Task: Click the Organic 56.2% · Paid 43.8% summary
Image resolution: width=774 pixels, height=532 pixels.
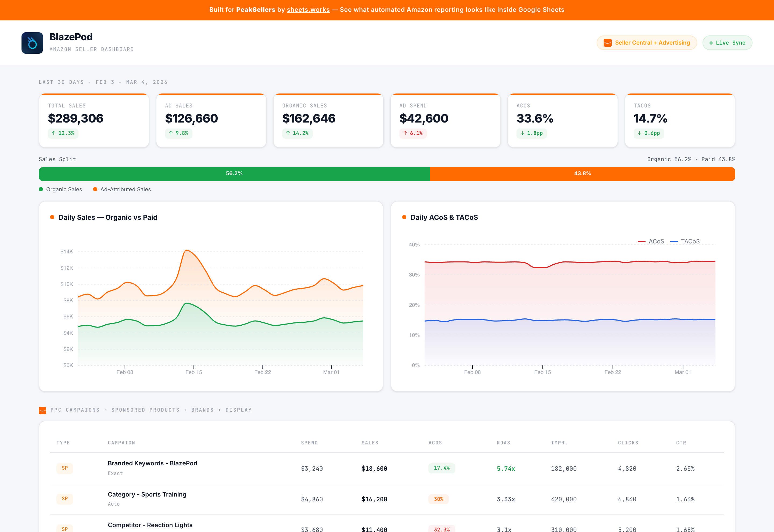Action: tap(691, 159)
